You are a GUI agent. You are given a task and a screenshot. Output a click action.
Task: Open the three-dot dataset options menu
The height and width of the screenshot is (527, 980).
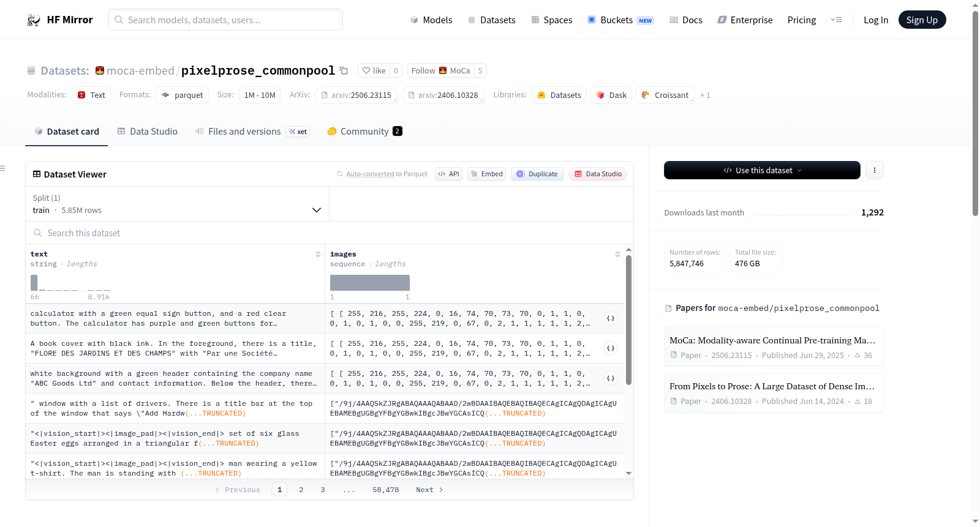click(875, 170)
